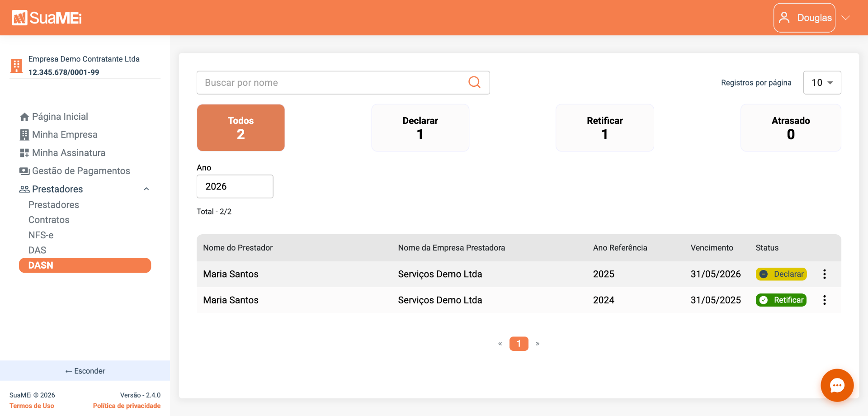Click the Minha Empresa building icon
The width and height of the screenshot is (868, 416).
click(x=24, y=135)
